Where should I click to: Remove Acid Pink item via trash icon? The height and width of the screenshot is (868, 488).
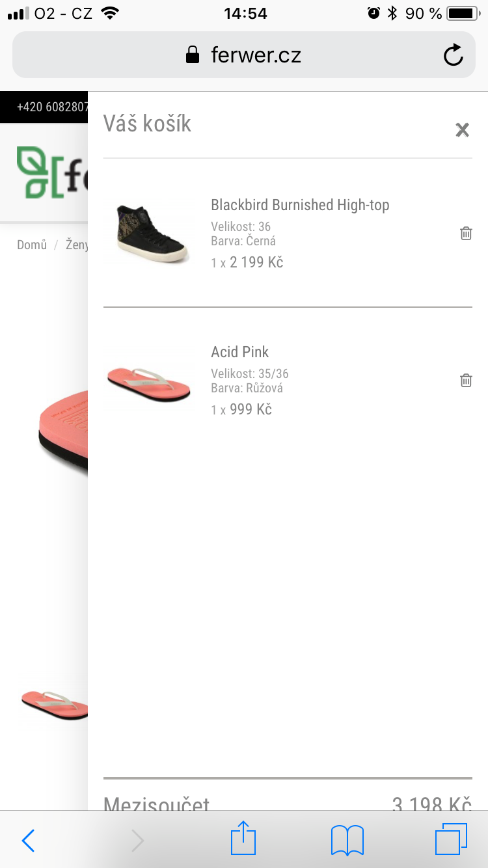pyautogui.click(x=466, y=380)
